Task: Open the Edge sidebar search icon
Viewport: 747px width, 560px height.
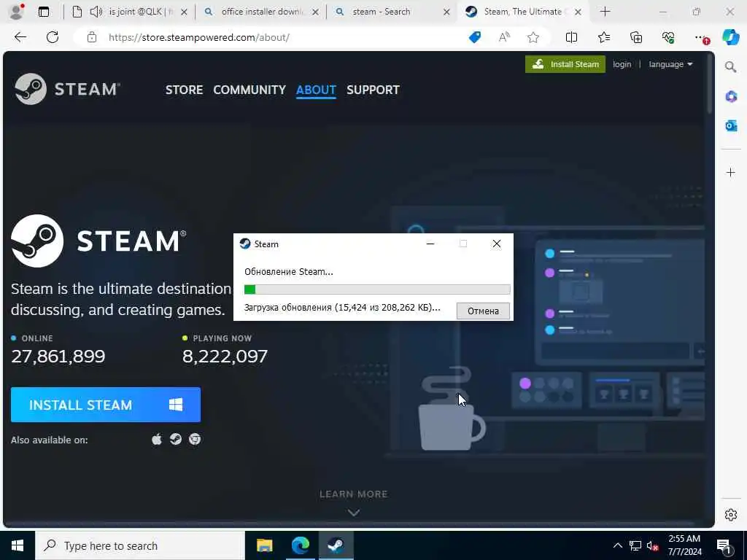Action: tap(730, 66)
